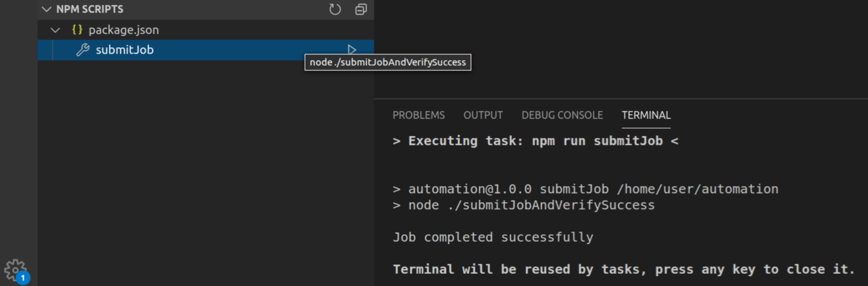The image size is (868, 286).
Task: Switch to the OUTPUT tab
Action: [483, 115]
